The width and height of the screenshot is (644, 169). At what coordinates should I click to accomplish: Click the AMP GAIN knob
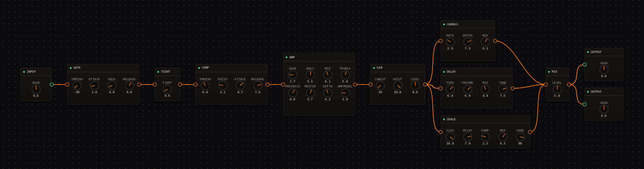tap(292, 74)
